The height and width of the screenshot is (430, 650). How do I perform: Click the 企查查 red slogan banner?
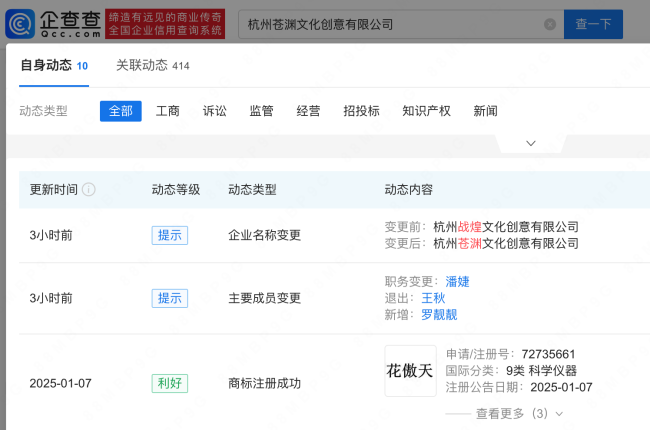165,24
